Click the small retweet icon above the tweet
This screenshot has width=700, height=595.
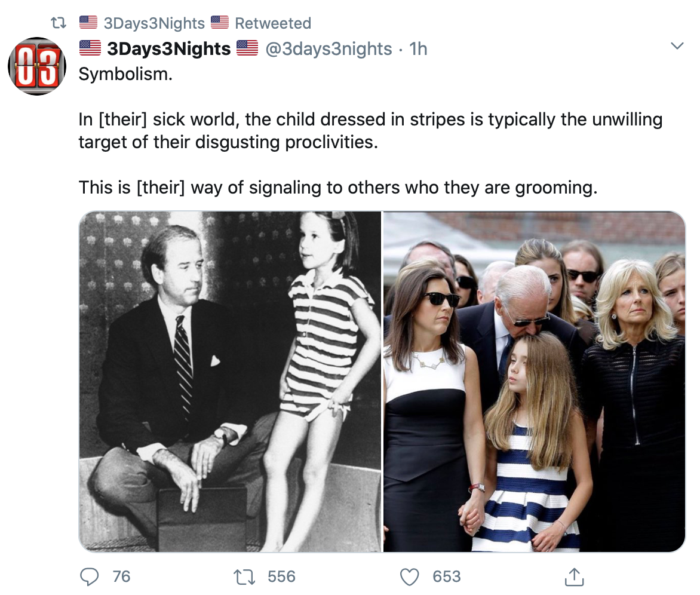tap(58, 23)
